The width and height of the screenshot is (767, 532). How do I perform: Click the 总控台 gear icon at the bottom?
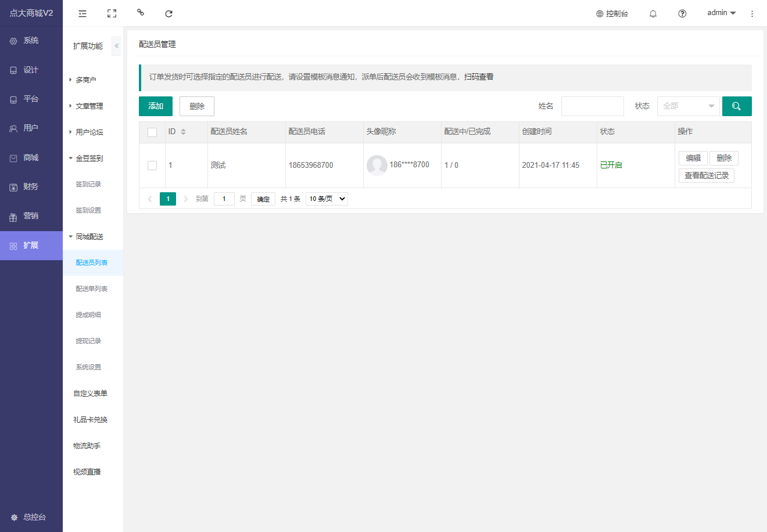pyautogui.click(x=15, y=517)
